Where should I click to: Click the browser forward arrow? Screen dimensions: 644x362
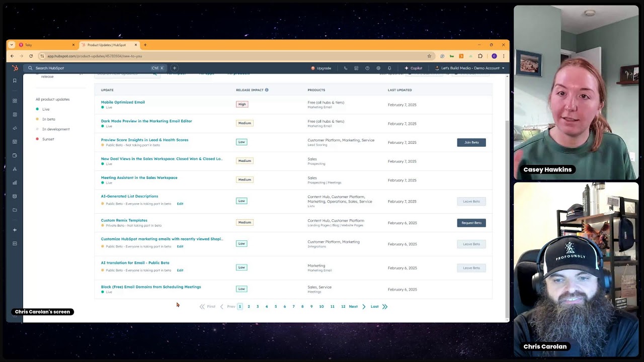coord(21,56)
